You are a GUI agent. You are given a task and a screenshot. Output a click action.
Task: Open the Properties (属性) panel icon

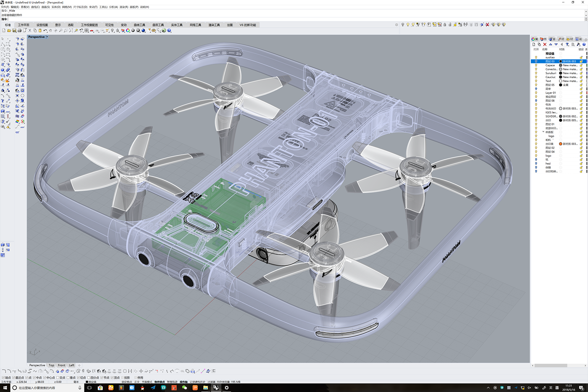[x=534, y=39]
